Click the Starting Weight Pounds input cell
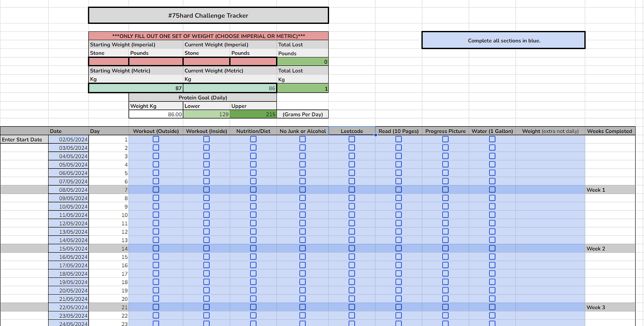 (x=156, y=61)
